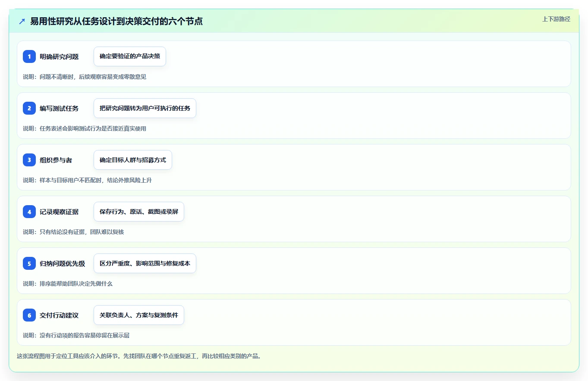Click the step heading 记录观察证据
588x381 pixels.
click(x=59, y=212)
